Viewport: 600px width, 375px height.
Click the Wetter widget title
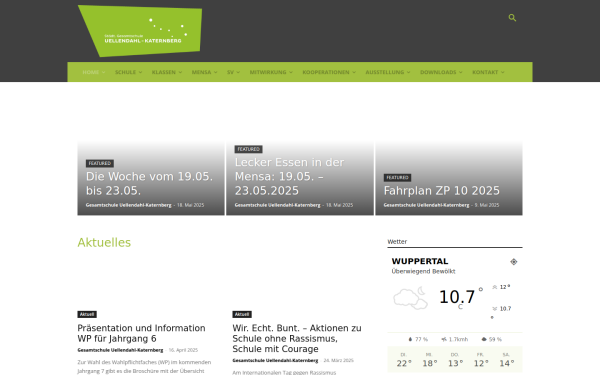(x=397, y=242)
